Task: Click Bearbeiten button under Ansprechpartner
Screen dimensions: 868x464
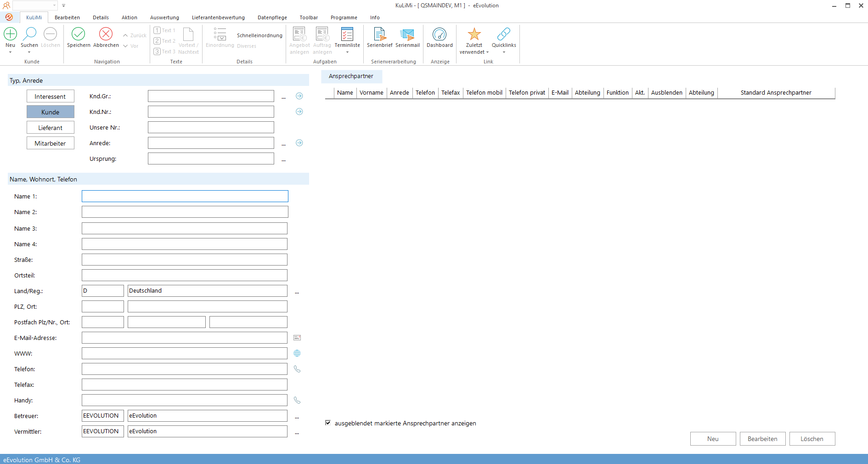Action: pyautogui.click(x=762, y=439)
